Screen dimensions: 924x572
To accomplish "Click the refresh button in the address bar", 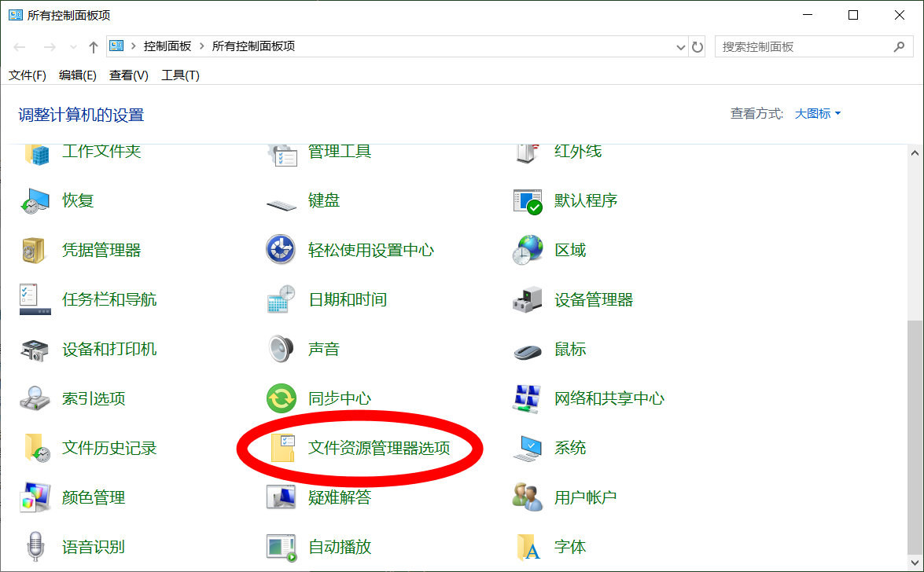I will pos(698,46).
